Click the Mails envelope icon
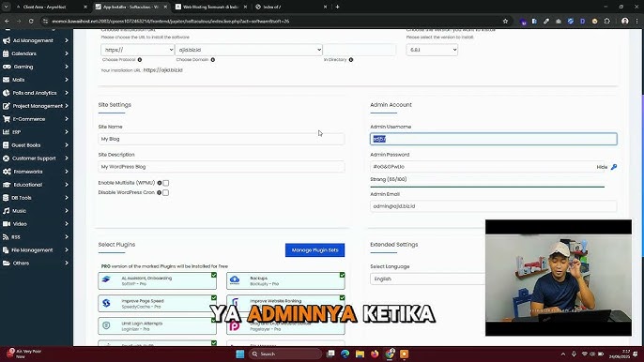The image size is (644, 362). point(7,80)
